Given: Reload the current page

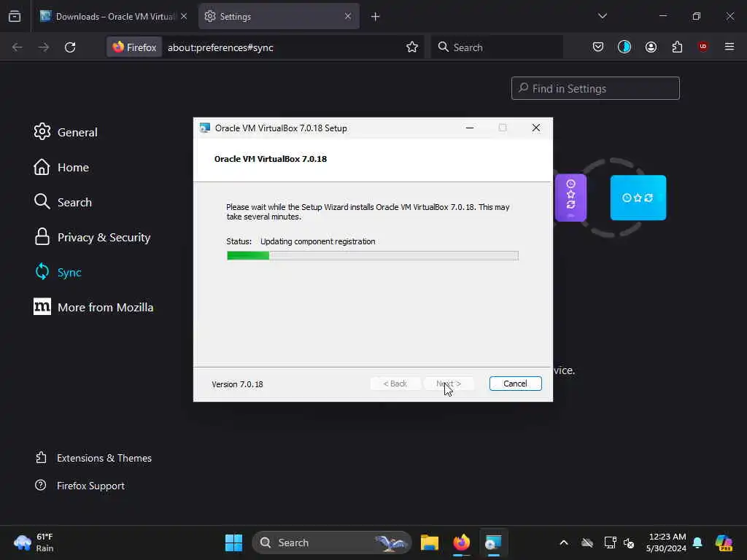Looking at the screenshot, I should click(70, 47).
